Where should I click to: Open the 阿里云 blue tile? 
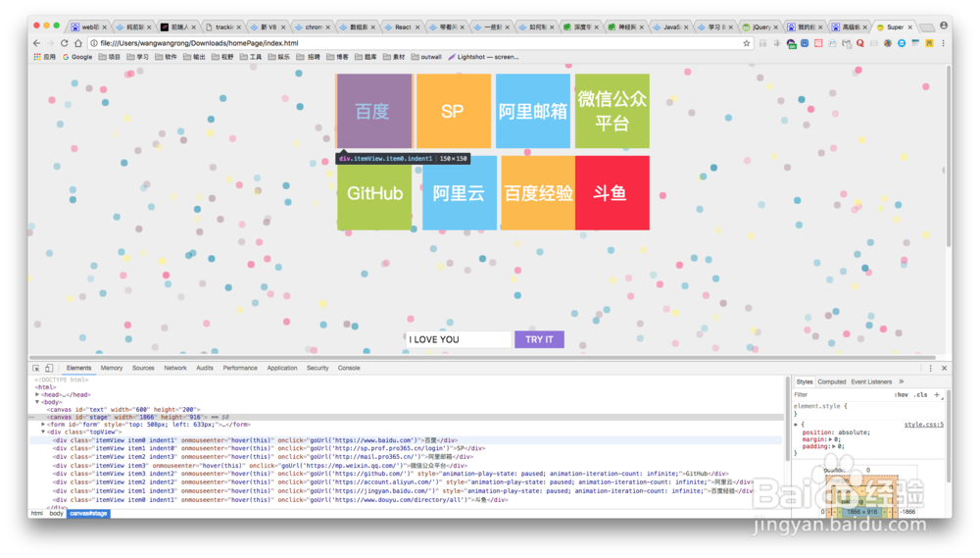[x=460, y=193]
